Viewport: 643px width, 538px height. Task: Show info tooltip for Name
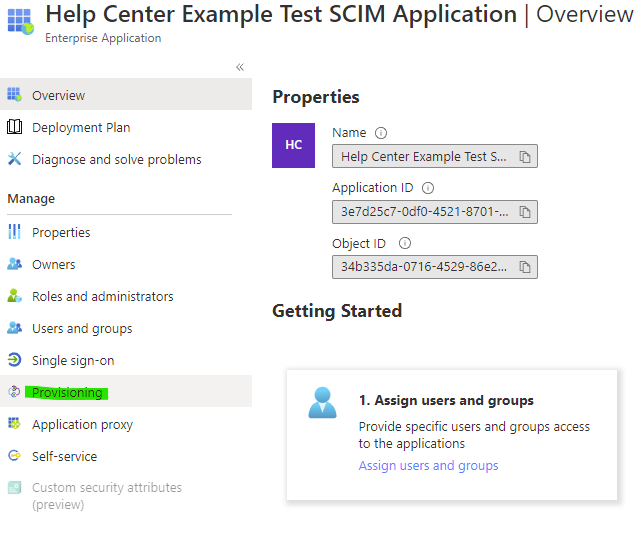click(x=381, y=133)
